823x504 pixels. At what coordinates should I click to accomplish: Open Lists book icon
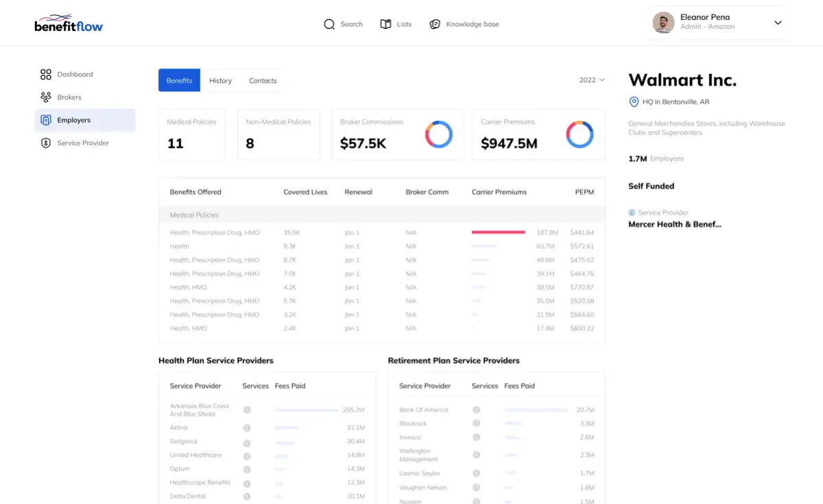tap(385, 24)
